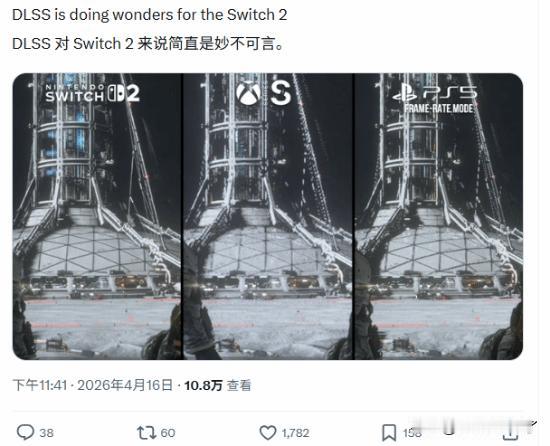Open the PS5 comparison panel image
This screenshot has height=446, width=550.
[438, 216]
